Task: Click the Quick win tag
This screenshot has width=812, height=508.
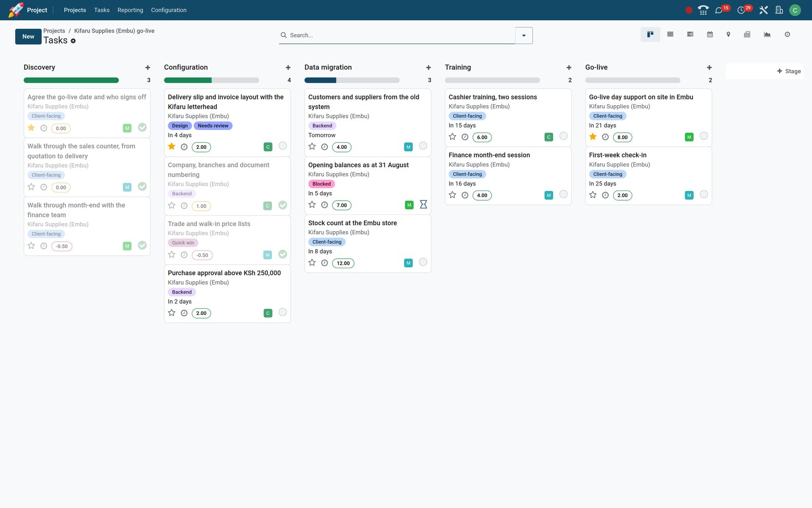Action: coord(183,243)
